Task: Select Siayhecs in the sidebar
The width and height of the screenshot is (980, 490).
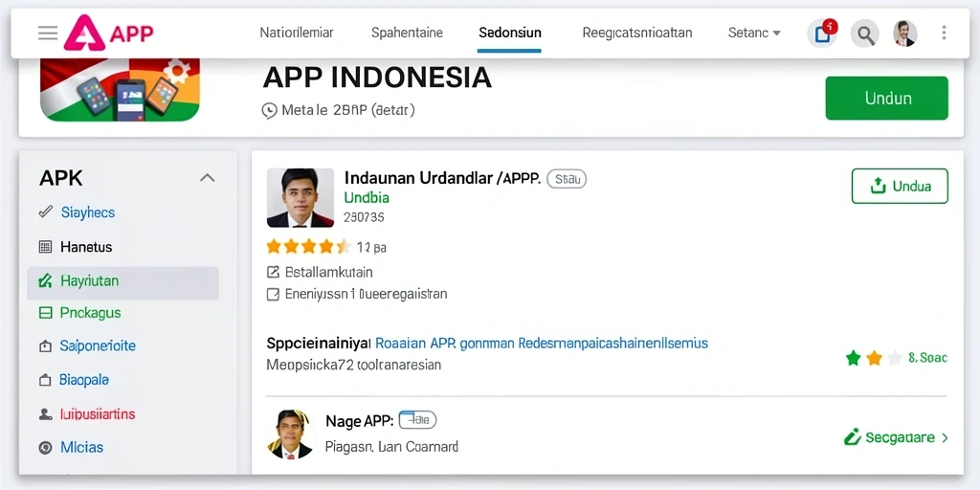Action: (88, 212)
